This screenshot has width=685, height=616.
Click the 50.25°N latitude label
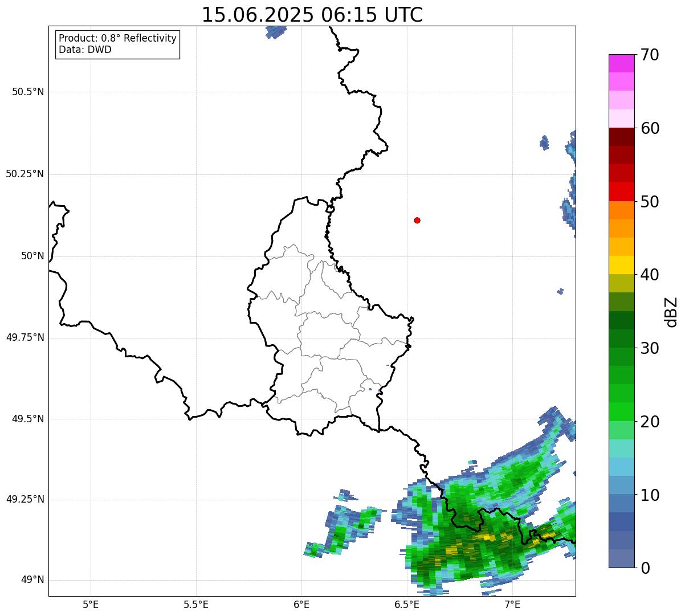25,174
